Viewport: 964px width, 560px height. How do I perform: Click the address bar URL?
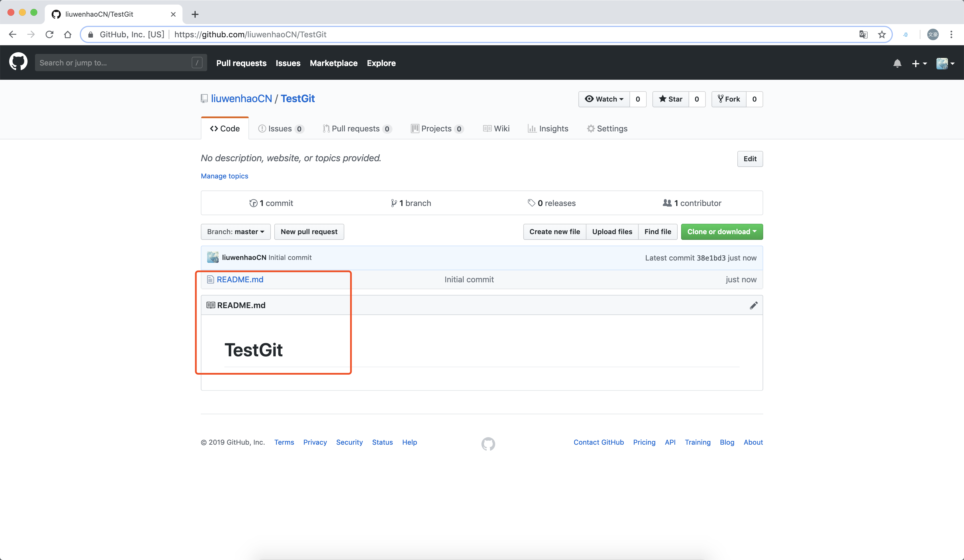click(x=250, y=34)
